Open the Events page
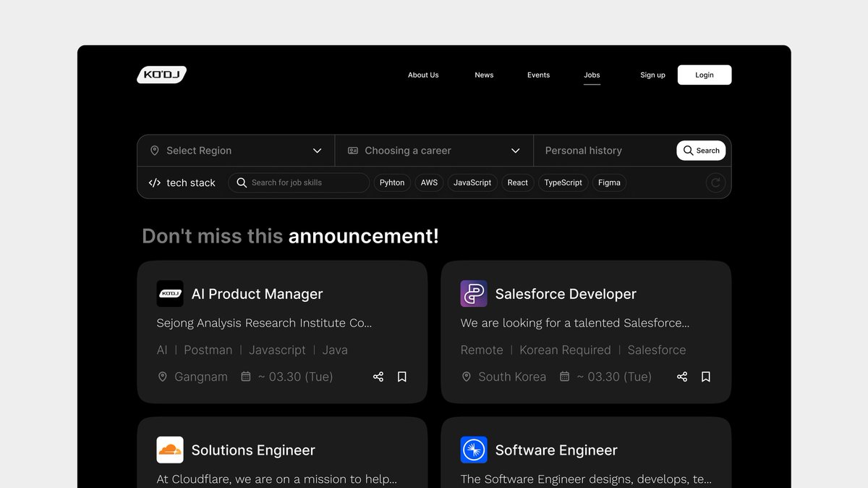The image size is (868, 488). (x=538, y=75)
